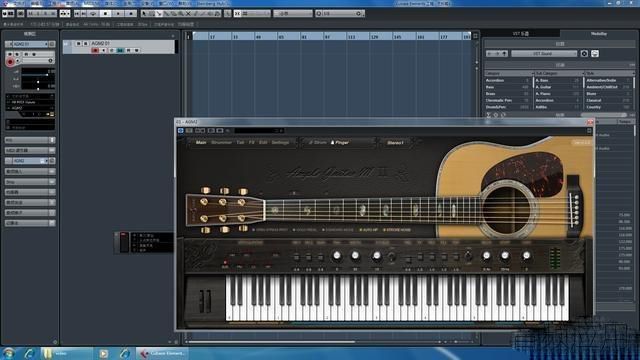Click the horizontal scrollbar below the arrangement
This screenshot has height=360, width=640.
(x=271, y=342)
